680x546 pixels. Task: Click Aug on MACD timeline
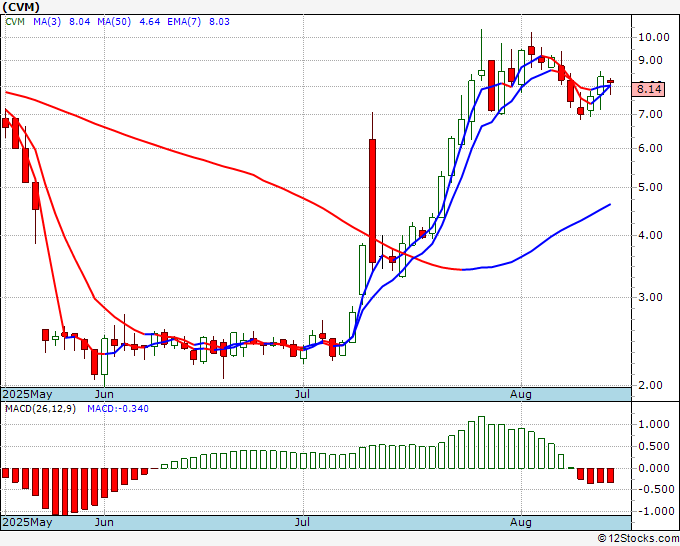tap(521, 522)
